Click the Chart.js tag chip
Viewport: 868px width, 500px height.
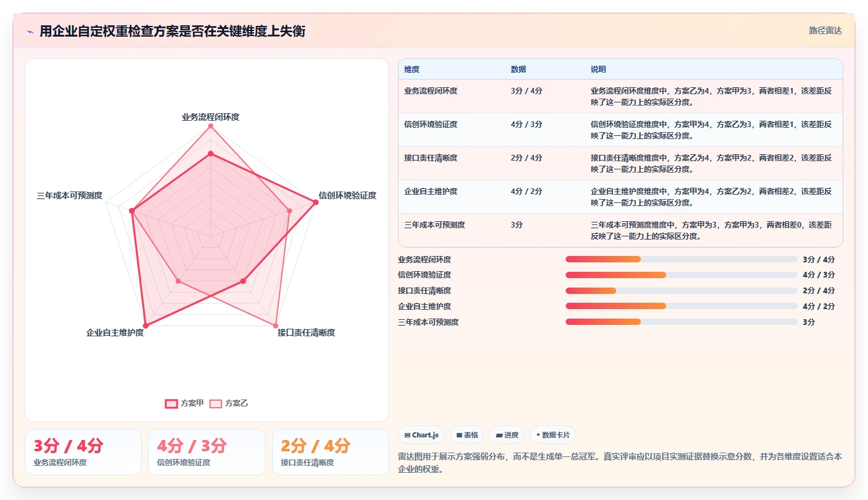tap(421, 435)
